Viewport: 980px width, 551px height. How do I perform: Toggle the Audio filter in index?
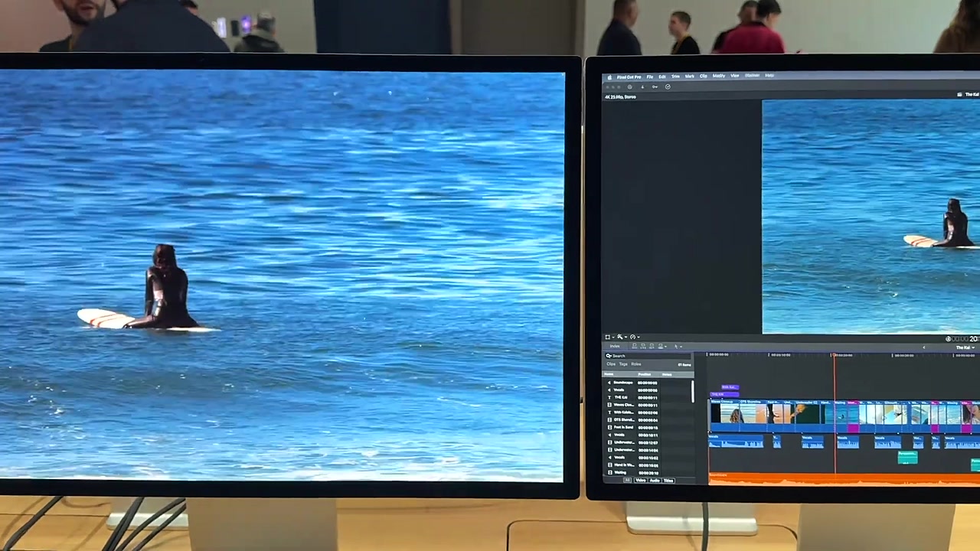click(x=655, y=481)
